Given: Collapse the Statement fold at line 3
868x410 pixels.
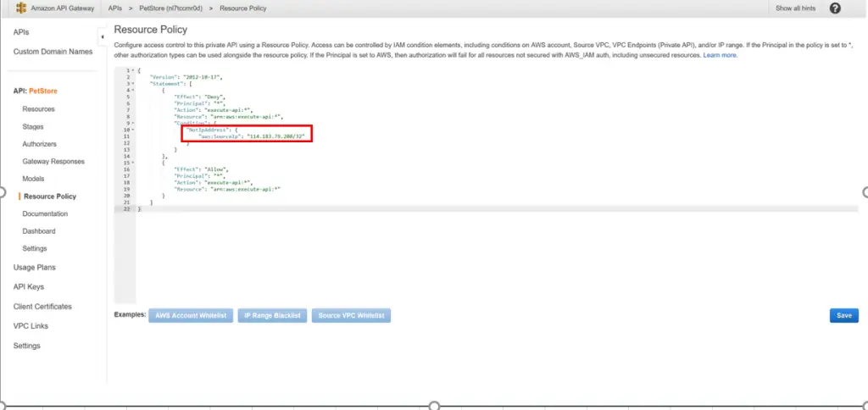Looking at the screenshot, I should pos(133,84).
